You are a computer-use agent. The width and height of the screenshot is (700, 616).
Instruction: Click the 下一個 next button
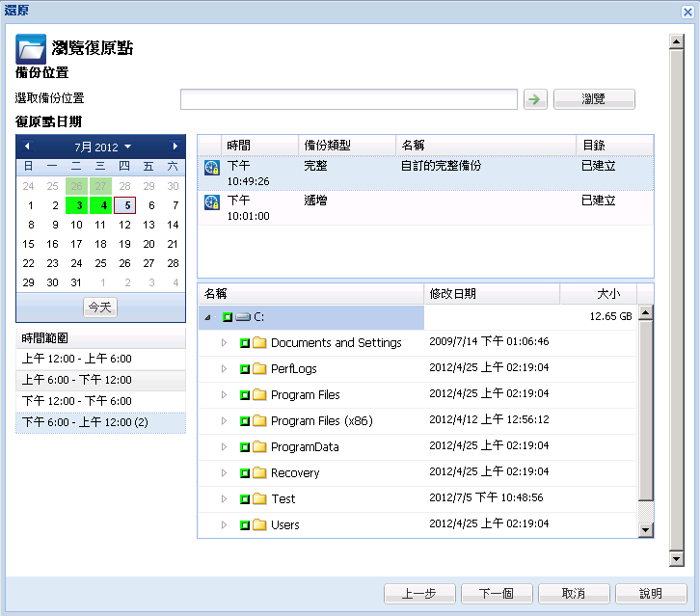pyautogui.click(x=497, y=593)
